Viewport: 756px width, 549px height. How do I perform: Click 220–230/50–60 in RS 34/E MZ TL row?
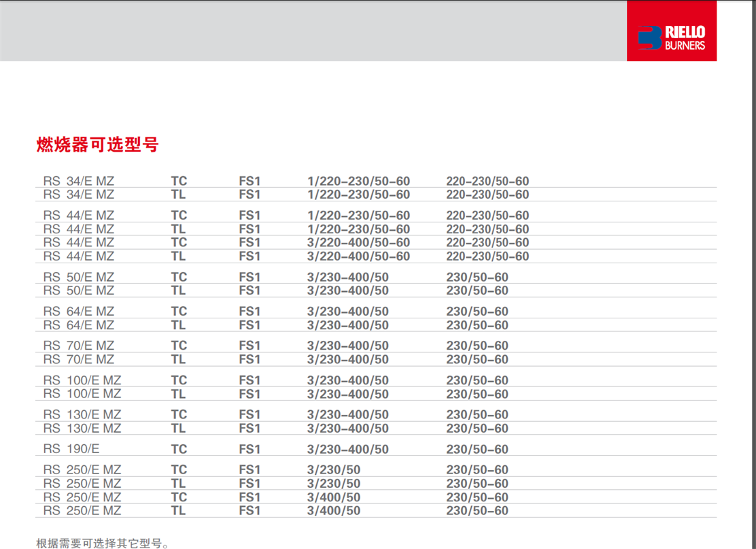[x=487, y=195]
